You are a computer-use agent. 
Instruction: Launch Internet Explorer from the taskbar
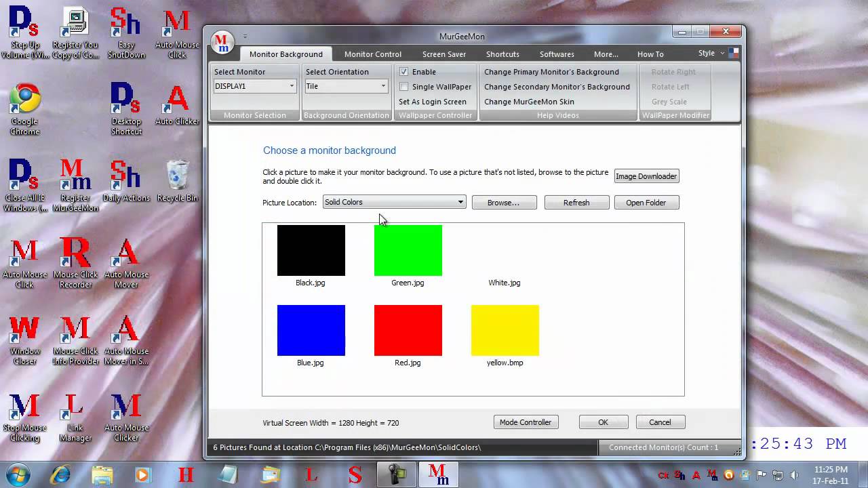pyautogui.click(x=60, y=474)
